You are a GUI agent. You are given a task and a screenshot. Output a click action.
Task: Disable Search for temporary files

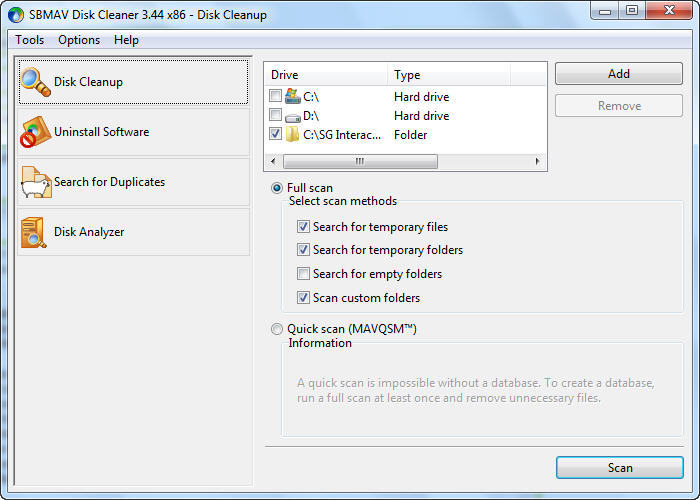303,227
